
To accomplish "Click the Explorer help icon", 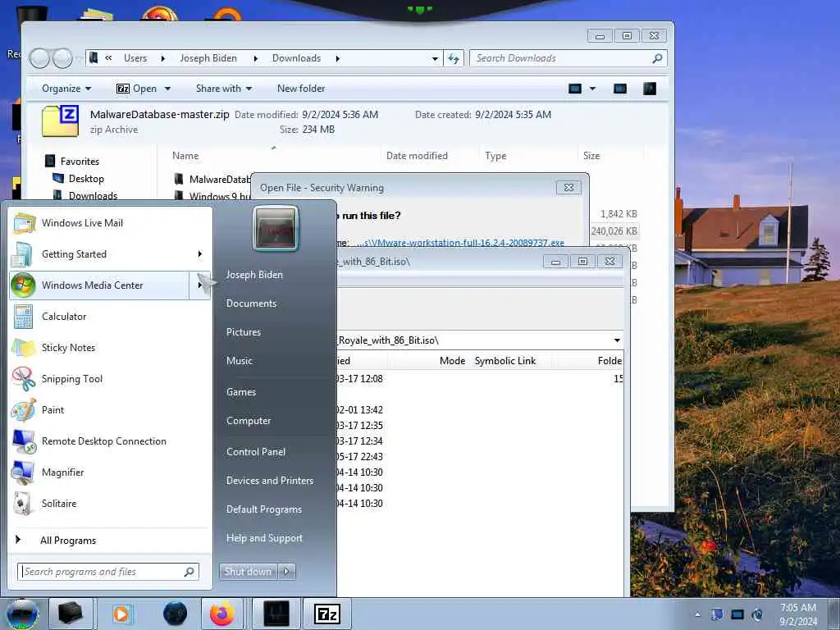I will (650, 89).
